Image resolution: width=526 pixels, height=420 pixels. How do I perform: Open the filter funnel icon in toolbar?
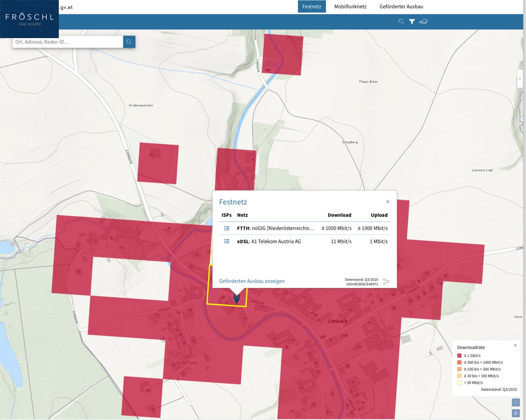412,22
